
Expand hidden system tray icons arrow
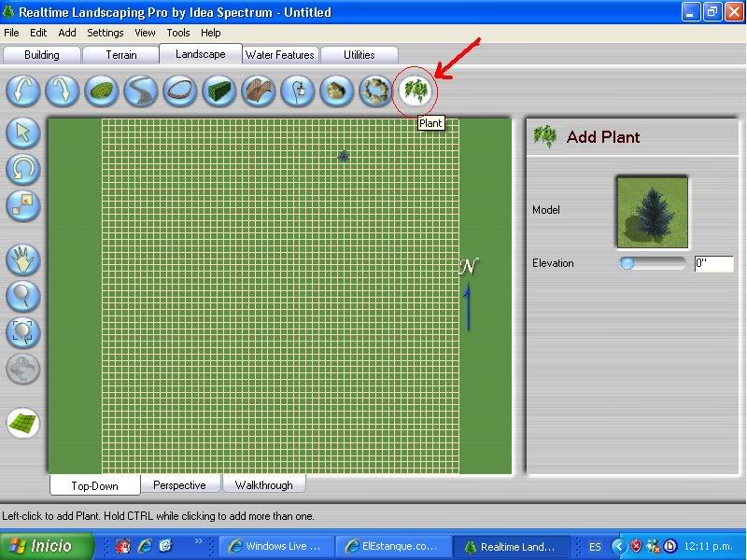(618, 546)
